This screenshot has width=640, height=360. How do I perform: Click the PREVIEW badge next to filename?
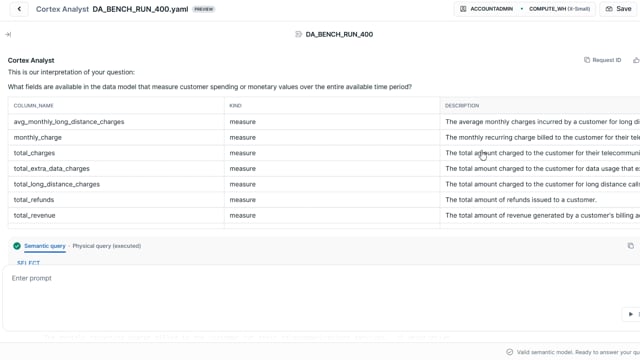204,9
